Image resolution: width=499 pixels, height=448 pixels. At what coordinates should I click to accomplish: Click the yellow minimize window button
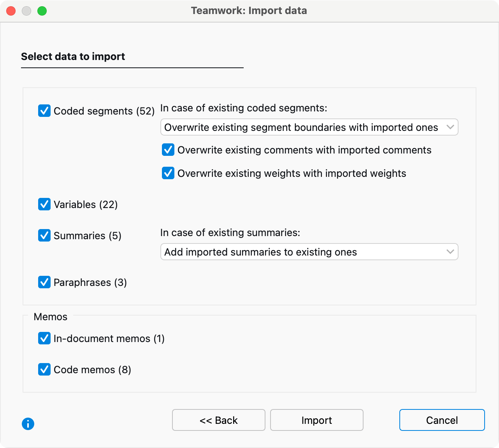(x=26, y=11)
